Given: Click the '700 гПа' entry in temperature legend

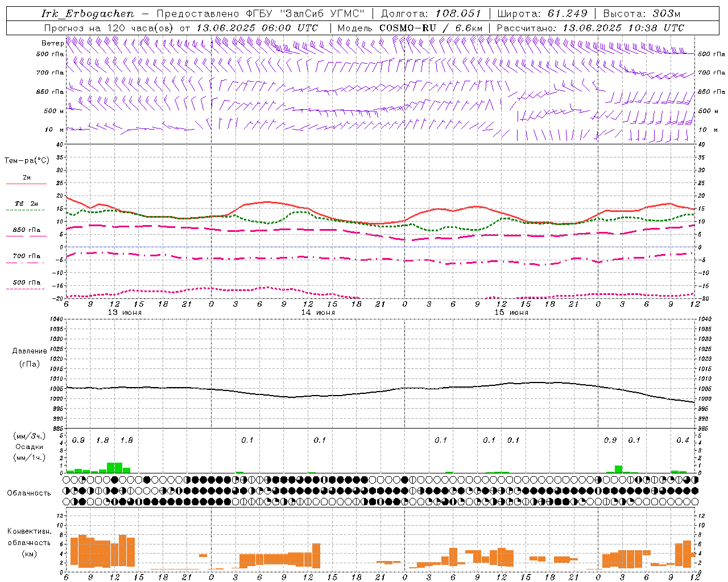Looking at the screenshot, I should (x=27, y=256).
